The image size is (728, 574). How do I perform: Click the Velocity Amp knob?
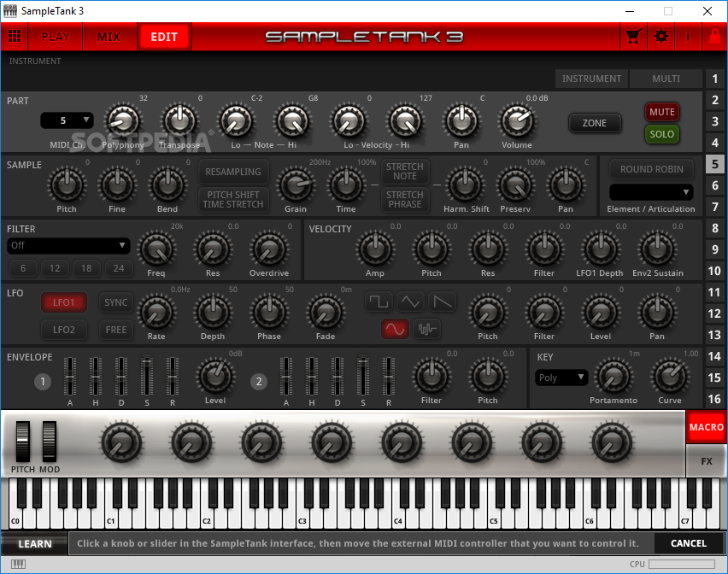point(375,249)
